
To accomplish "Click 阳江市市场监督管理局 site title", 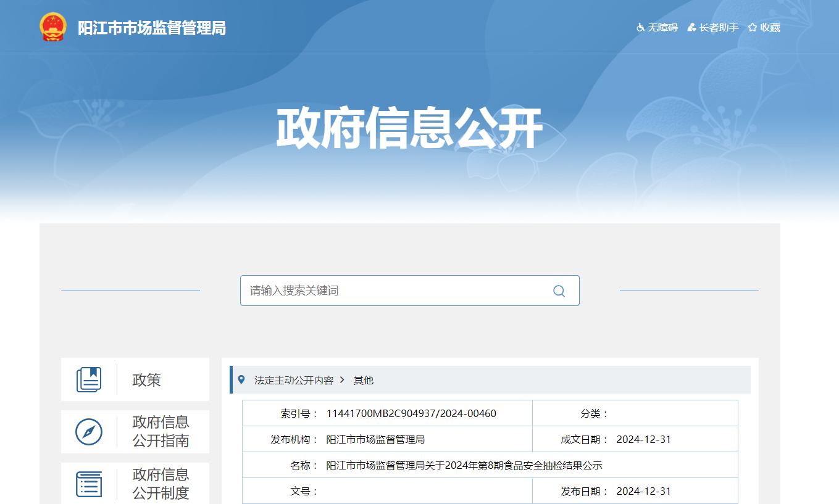I will pyautogui.click(x=152, y=28).
